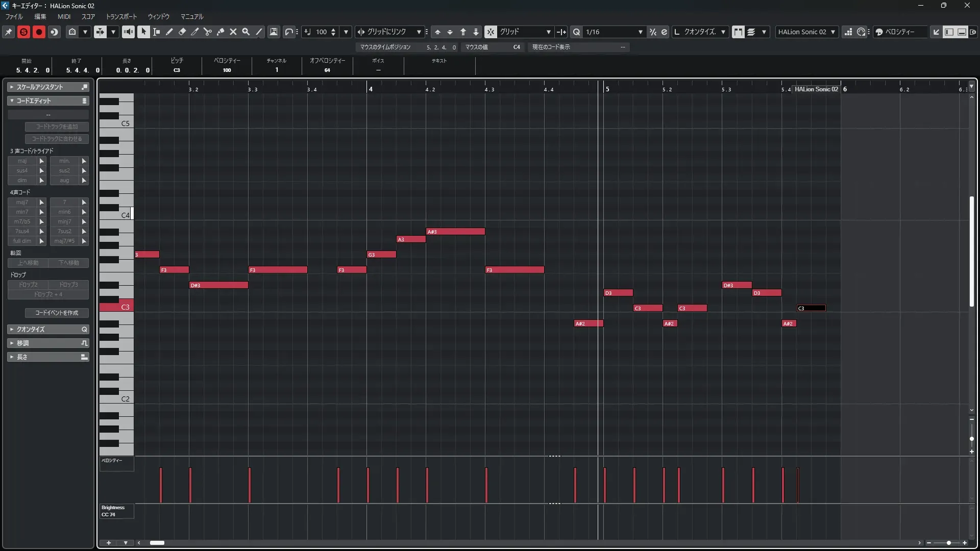Expand the クオンタイズ inspector section
The height and width of the screenshot is (551, 980).
click(31, 330)
